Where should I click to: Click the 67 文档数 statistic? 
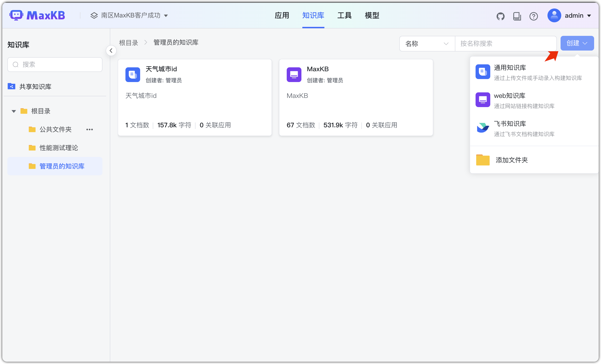(301, 125)
